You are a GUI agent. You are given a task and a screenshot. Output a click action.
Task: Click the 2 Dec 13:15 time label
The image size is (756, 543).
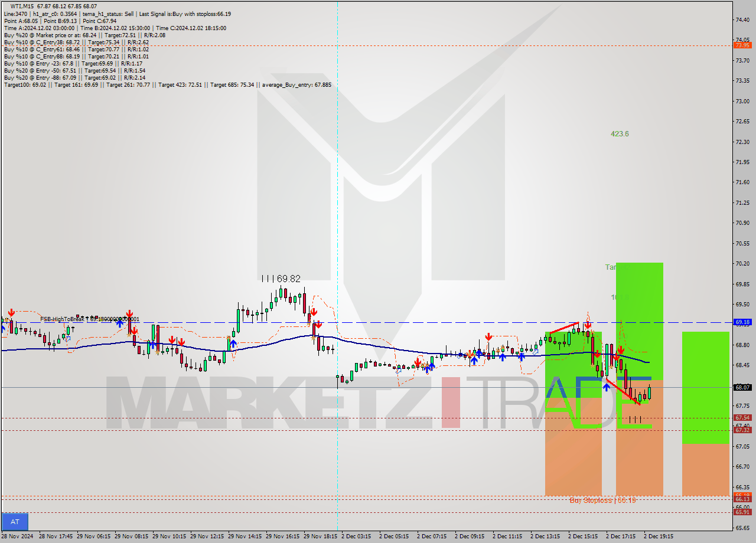pos(545,537)
